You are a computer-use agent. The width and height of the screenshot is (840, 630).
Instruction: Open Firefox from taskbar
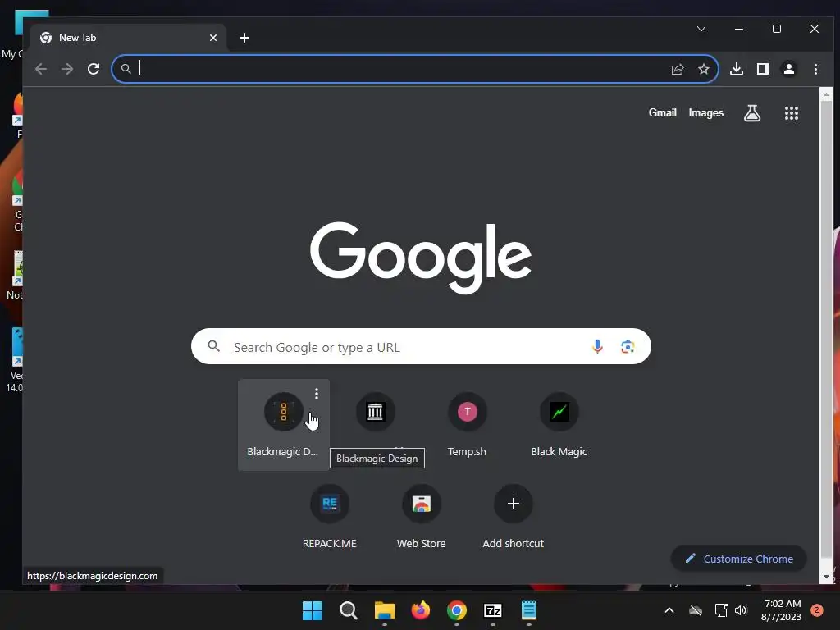(421, 610)
